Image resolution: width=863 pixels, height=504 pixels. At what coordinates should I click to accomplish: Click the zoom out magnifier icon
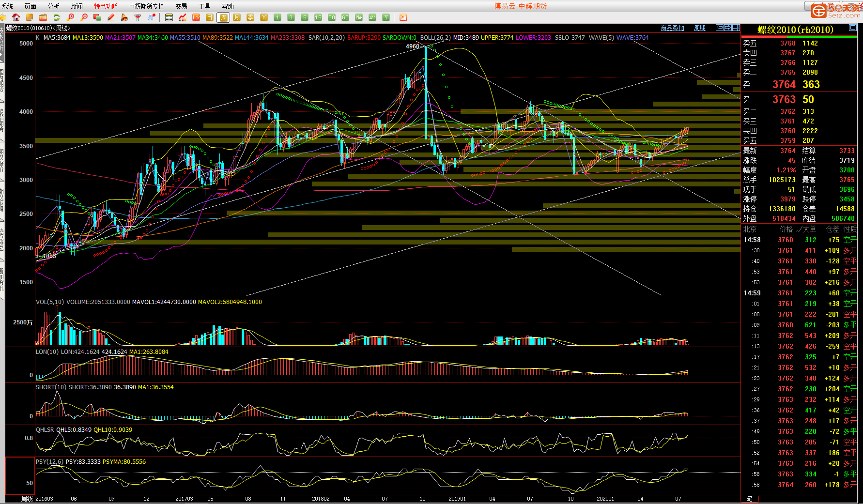pos(84,17)
